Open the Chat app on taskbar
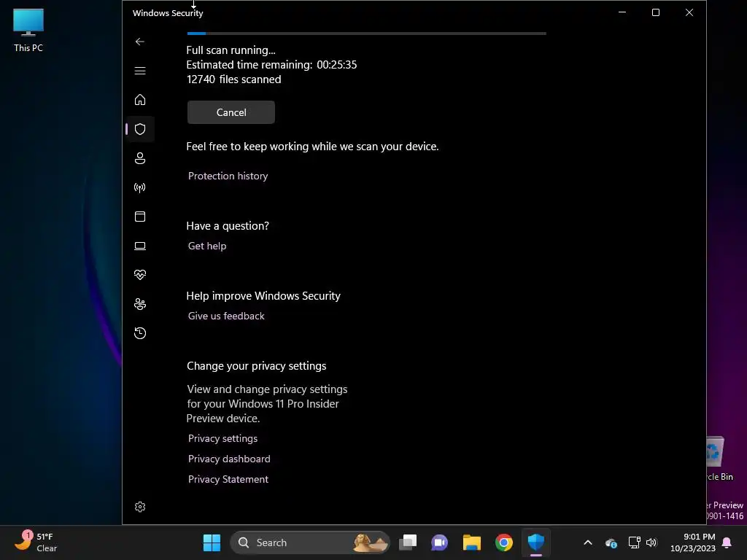This screenshot has width=747, height=560. pyautogui.click(x=439, y=542)
